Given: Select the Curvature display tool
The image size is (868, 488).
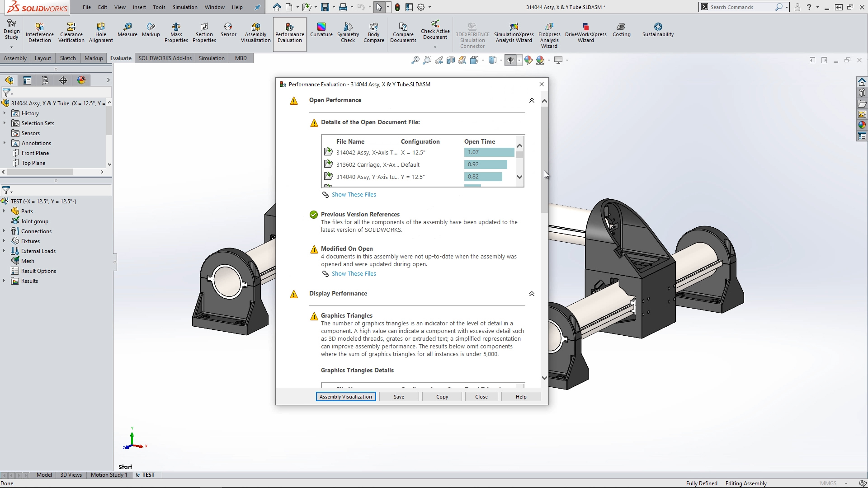Looking at the screenshot, I should pyautogui.click(x=321, y=30).
